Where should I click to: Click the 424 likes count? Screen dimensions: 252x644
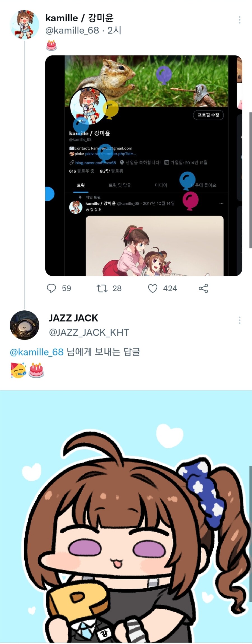(170, 288)
